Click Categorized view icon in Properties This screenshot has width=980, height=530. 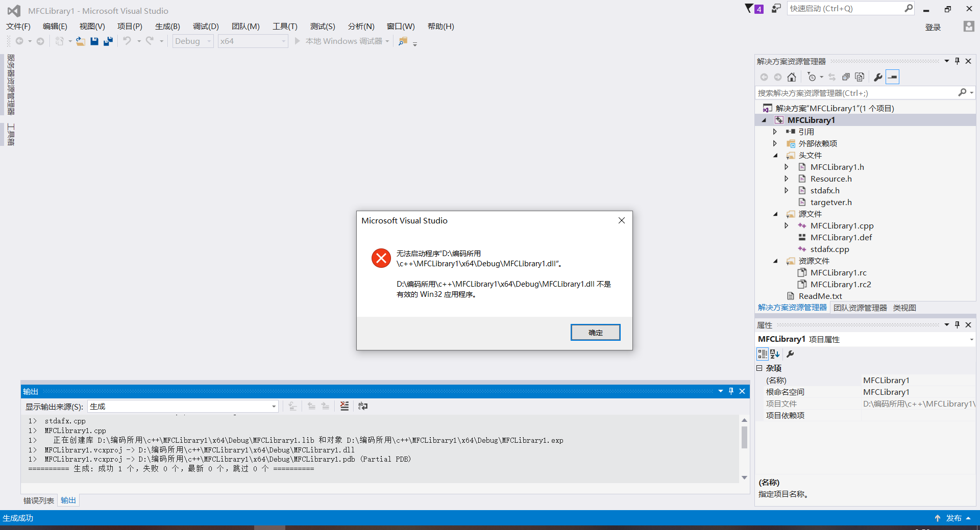click(762, 354)
